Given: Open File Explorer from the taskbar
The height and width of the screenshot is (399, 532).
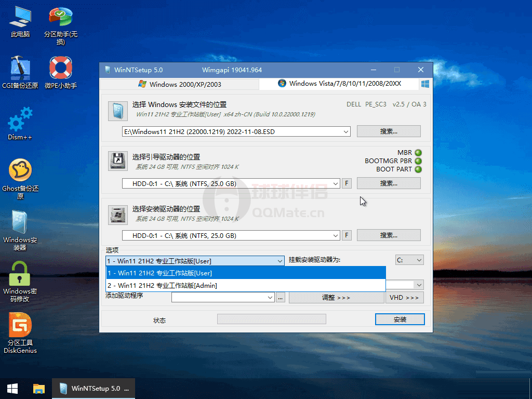Looking at the screenshot, I should (x=39, y=389).
